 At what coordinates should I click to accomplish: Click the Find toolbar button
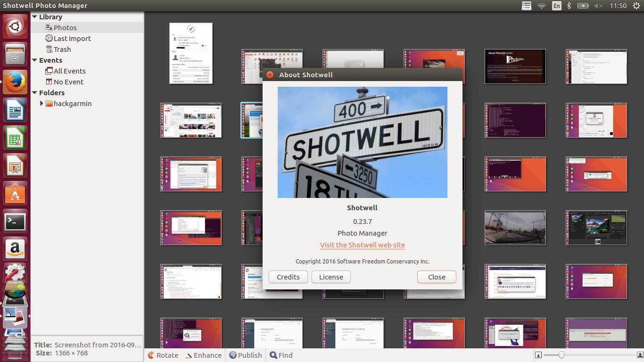[x=281, y=355]
